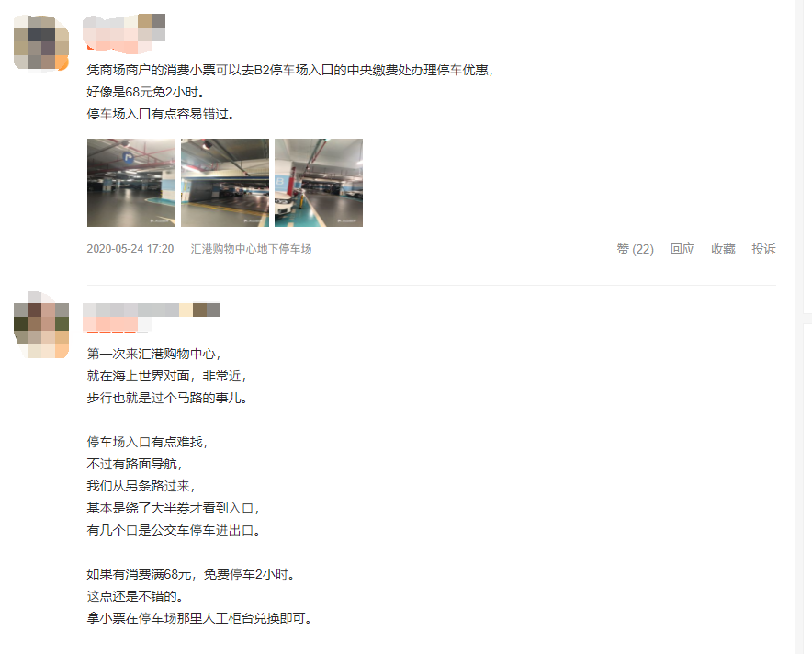Click the 2020-05-24 17:20 timestamp
The height and width of the screenshot is (654, 812).
tap(130, 249)
